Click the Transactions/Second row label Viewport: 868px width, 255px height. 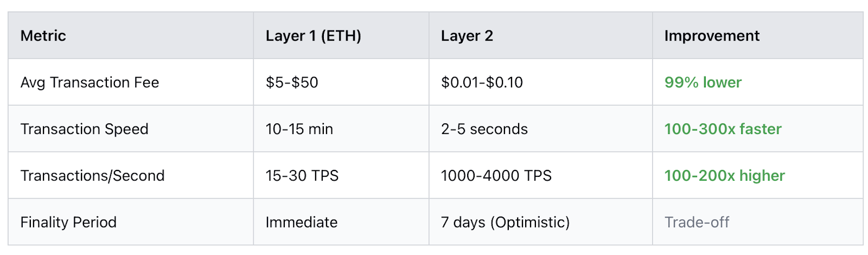[x=92, y=176]
